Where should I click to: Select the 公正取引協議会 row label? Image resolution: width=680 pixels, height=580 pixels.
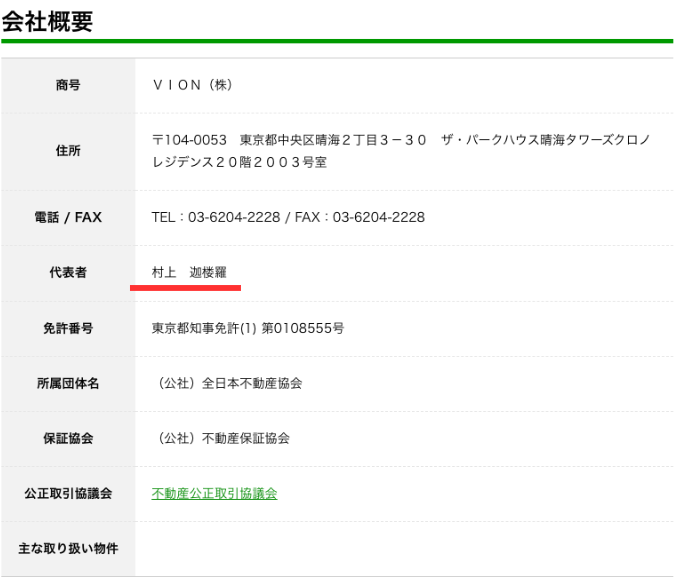(x=68, y=493)
